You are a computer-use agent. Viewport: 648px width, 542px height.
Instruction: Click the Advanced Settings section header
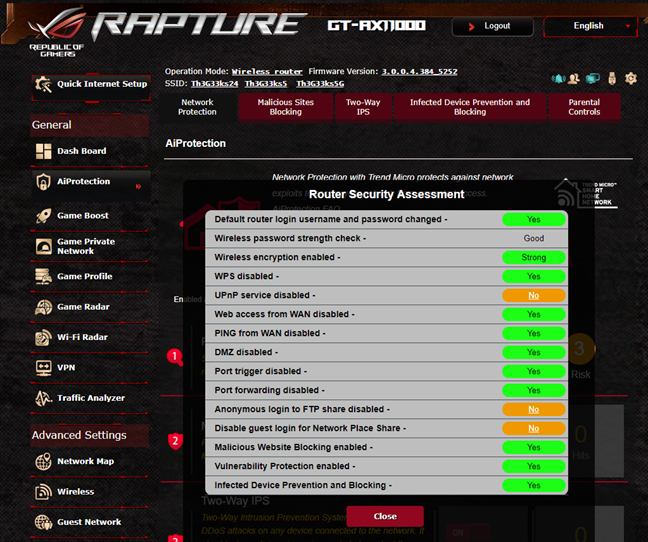[x=90, y=435]
